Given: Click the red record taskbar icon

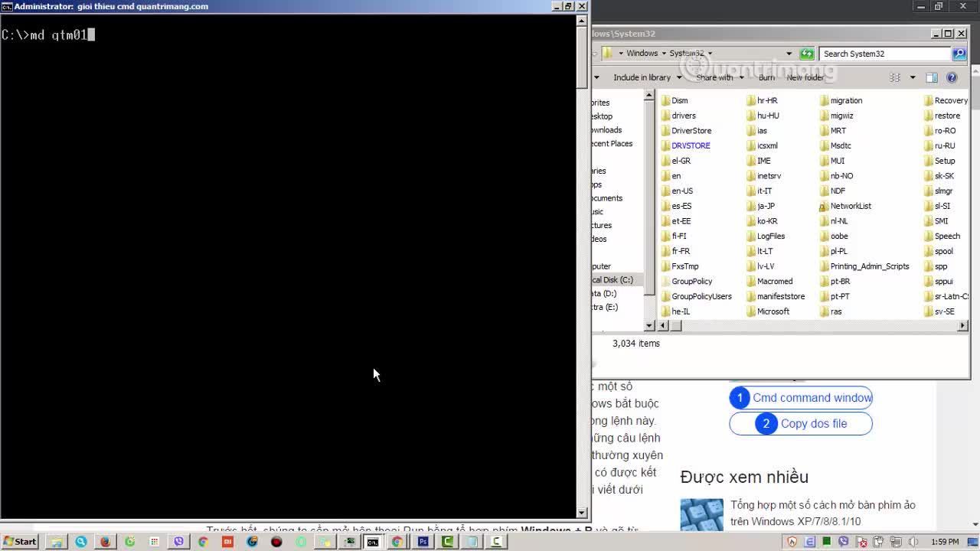Looking at the screenshot, I should (276, 542).
